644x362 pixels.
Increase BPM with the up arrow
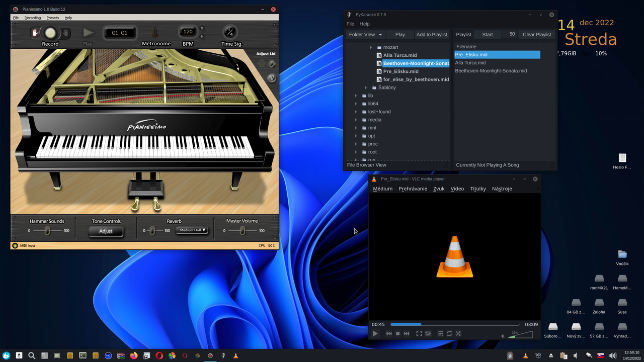(202, 29)
